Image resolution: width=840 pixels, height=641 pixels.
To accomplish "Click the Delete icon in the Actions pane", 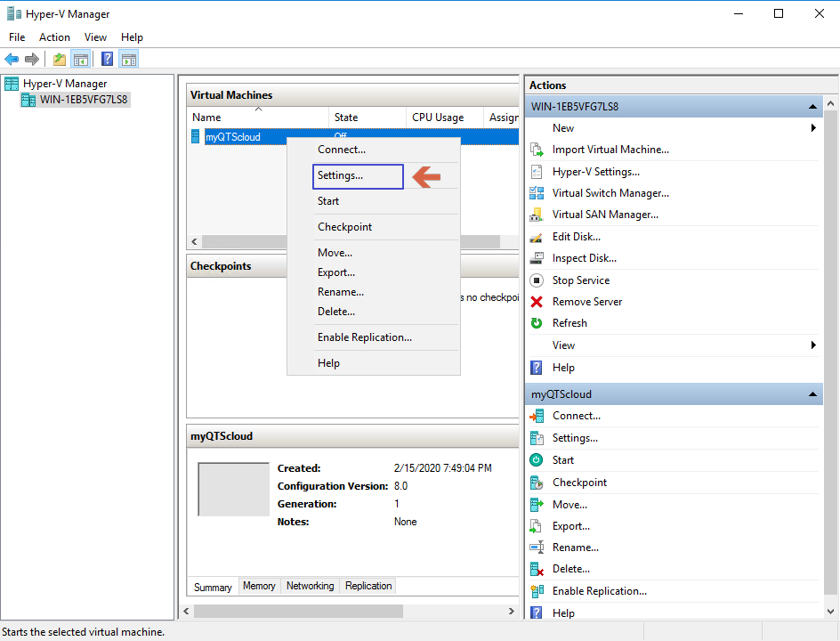I will [537, 569].
